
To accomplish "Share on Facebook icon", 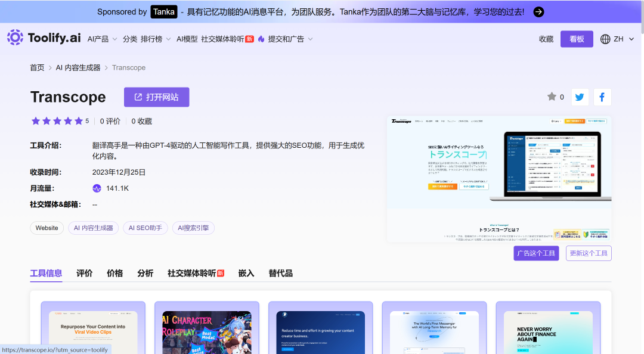I will pyautogui.click(x=602, y=97).
